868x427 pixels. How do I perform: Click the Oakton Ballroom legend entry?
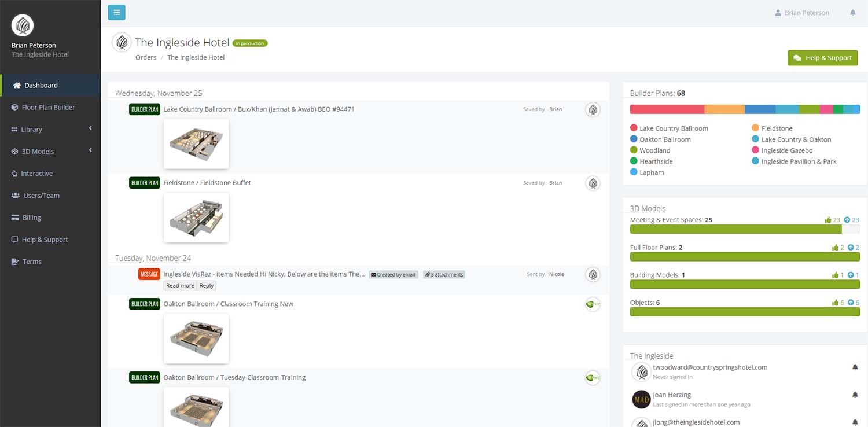660,139
